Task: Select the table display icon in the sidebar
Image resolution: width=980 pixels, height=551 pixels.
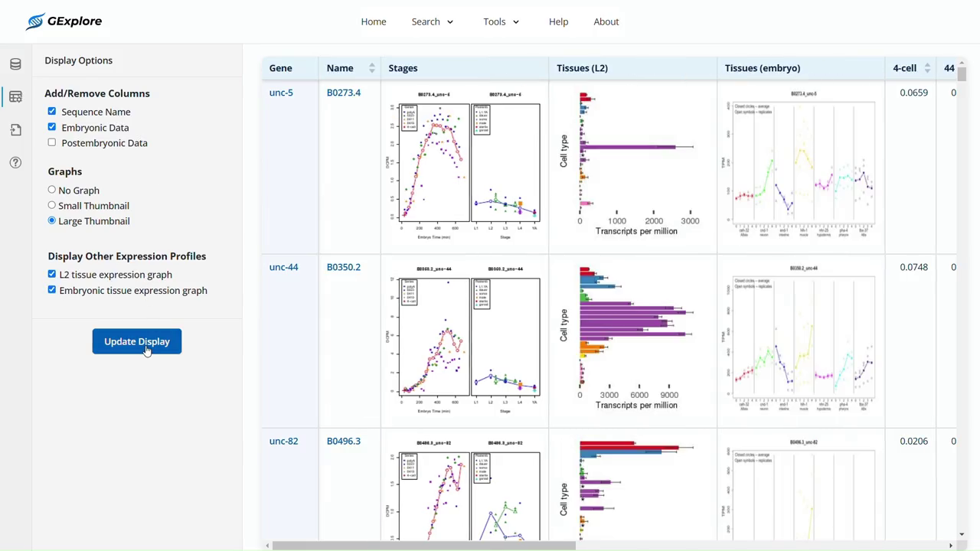Action: pos(15,97)
